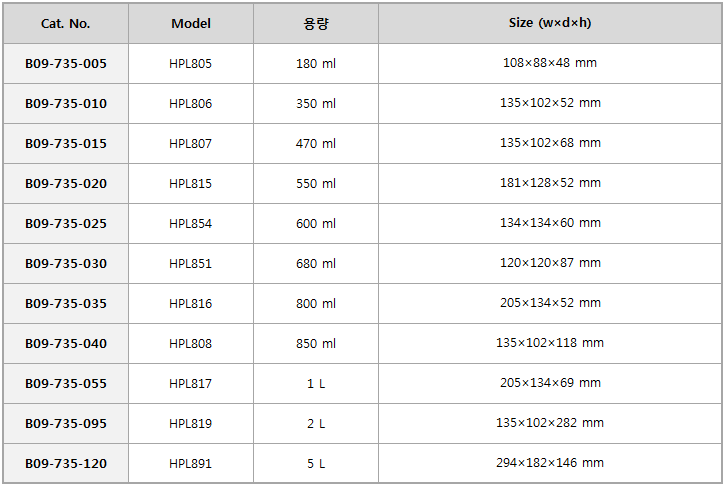Click the 680 ml capacity cell
This screenshot has width=724, height=485.
(x=316, y=263)
